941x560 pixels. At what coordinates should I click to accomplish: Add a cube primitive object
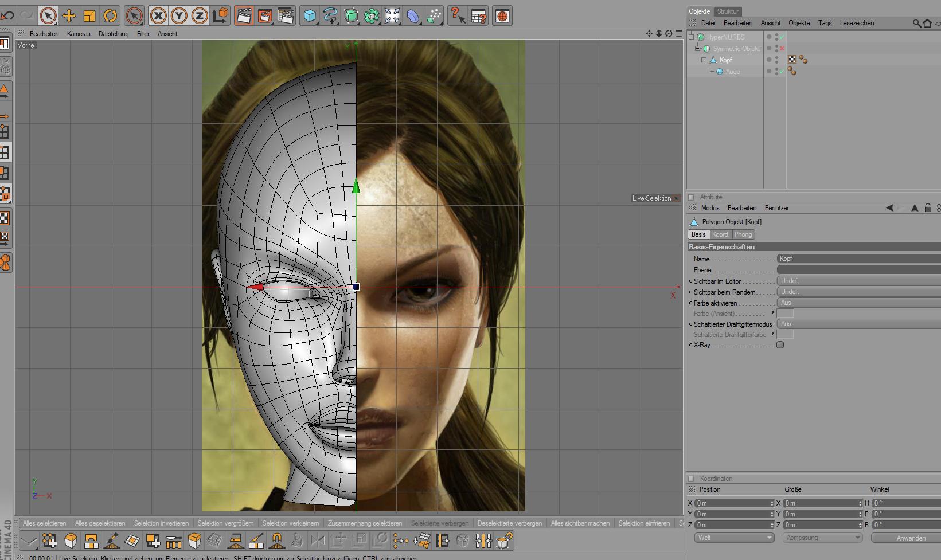pyautogui.click(x=310, y=16)
